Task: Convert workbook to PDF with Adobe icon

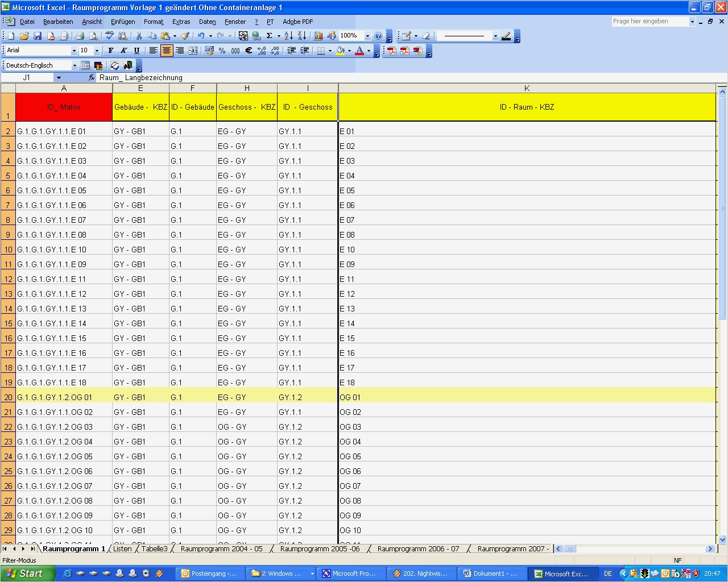Action: coord(391,51)
